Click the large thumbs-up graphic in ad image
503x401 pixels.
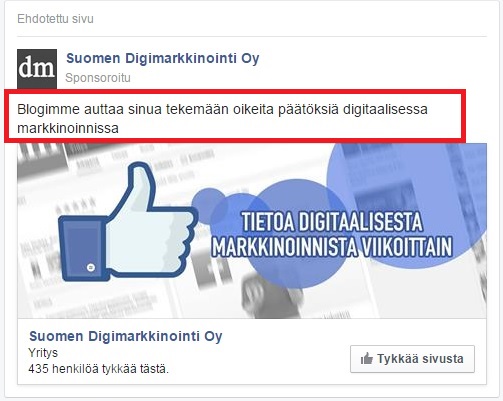point(128,222)
